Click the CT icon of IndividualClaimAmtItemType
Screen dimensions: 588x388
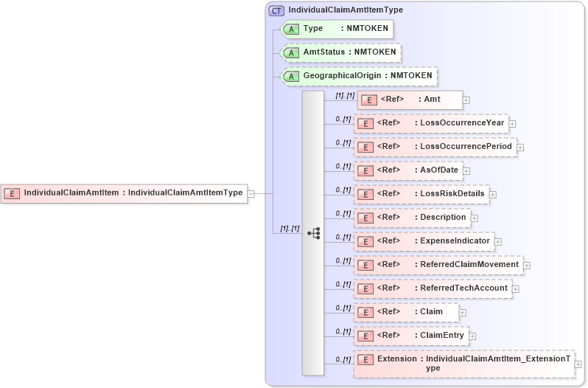tap(276, 11)
